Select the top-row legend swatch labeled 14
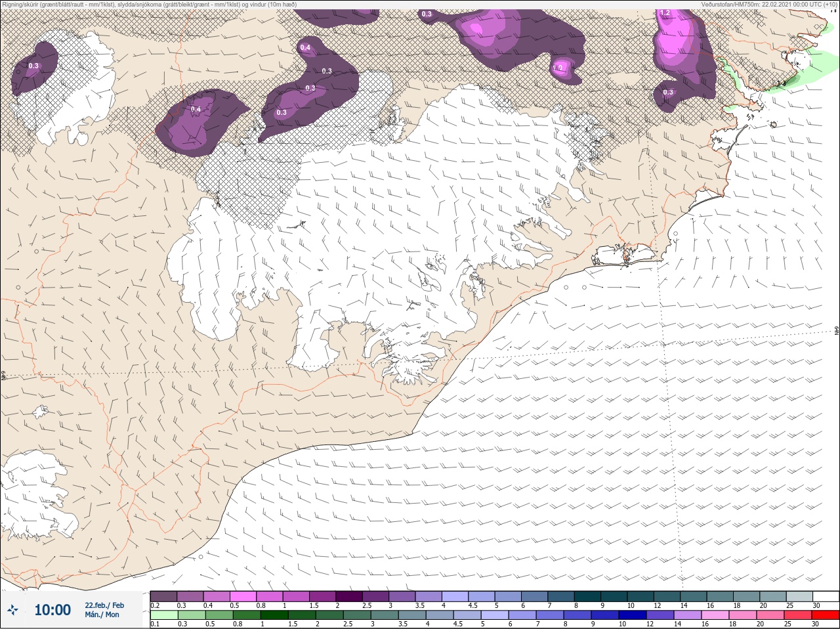This screenshot has height=629, width=840. click(694, 596)
